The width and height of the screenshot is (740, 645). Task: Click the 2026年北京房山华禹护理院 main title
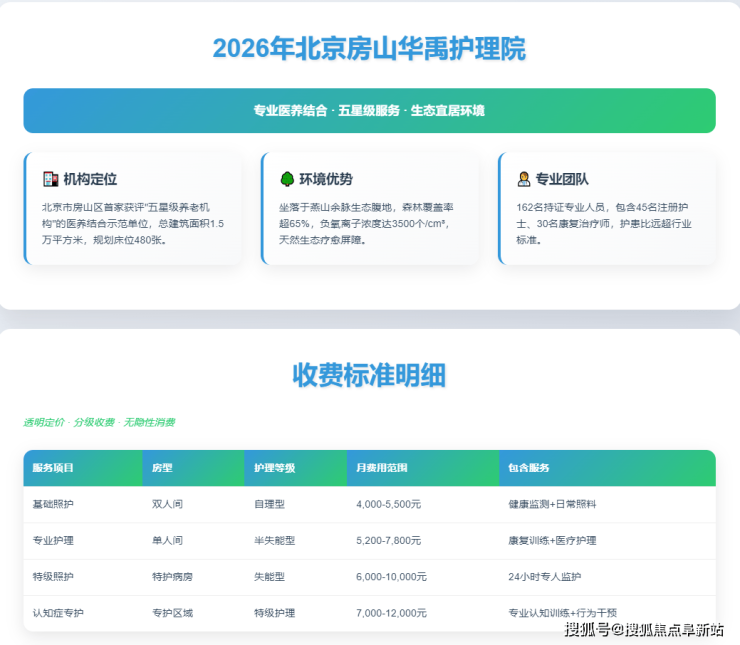pos(369,48)
